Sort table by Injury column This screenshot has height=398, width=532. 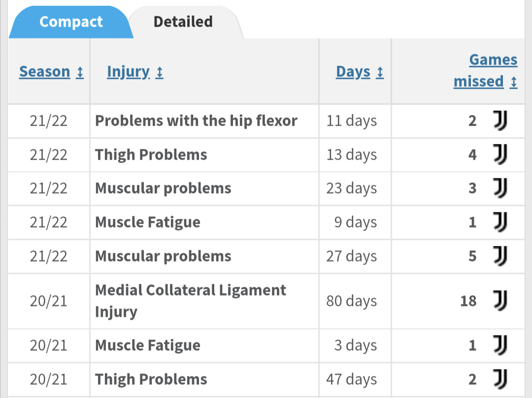pyautogui.click(x=128, y=72)
